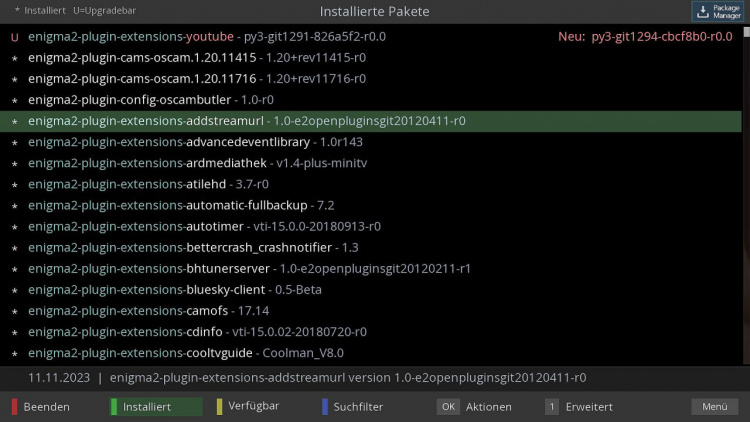Viewport: 750px width, 422px height.
Task: Click the * Installiert legend text
Action: 40,10
